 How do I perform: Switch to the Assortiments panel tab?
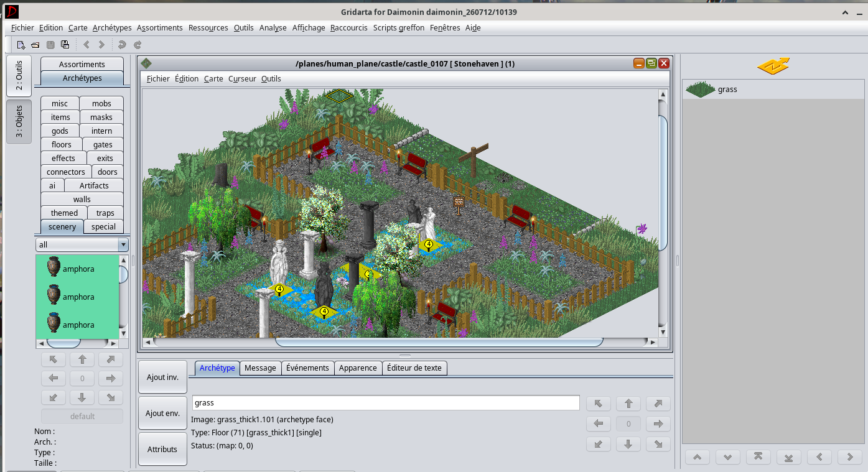point(82,64)
